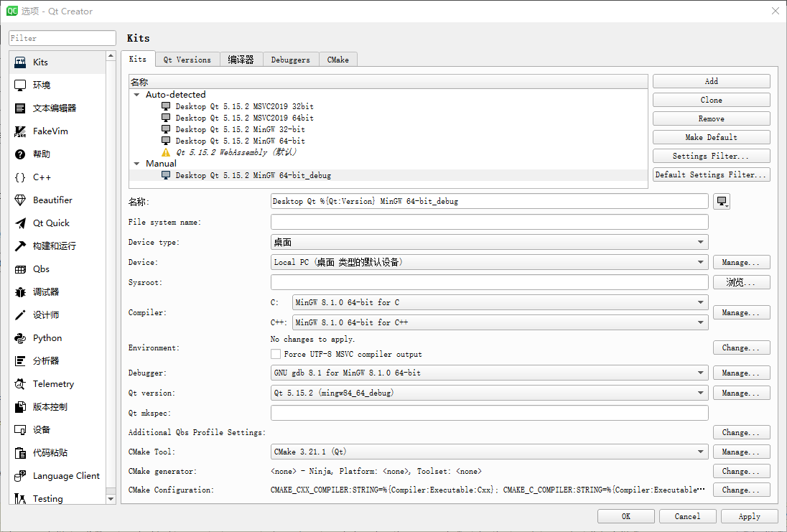Image resolution: width=787 pixels, height=532 pixels.
Task: Open Settings Filter... button
Action: click(x=711, y=156)
